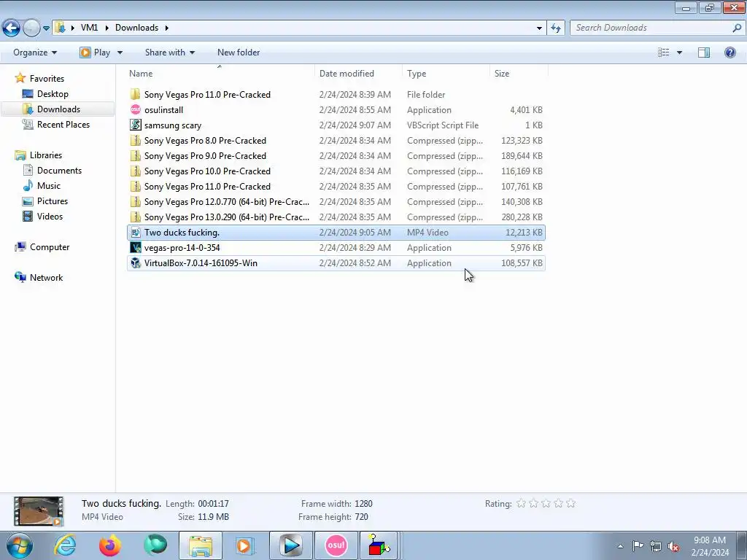Open the Organize menu
This screenshot has width=747, height=560.
[x=35, y=52]
